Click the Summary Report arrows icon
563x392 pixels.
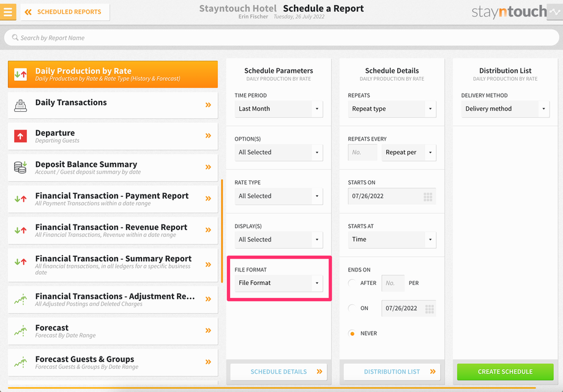(20, 262)
